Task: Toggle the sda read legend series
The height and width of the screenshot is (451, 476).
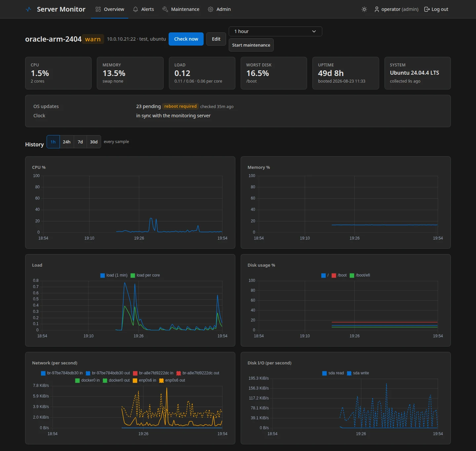Action: (333, 373)
